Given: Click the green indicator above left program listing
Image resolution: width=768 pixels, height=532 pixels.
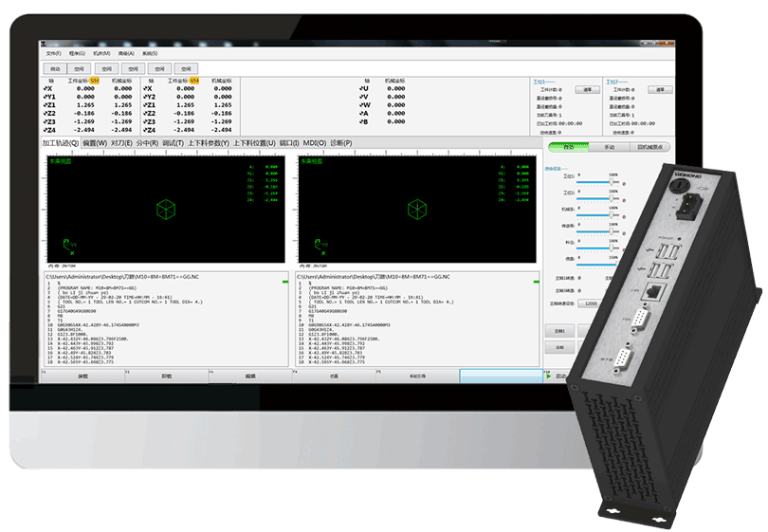Looking at the screenshot, I should (285, 283).
